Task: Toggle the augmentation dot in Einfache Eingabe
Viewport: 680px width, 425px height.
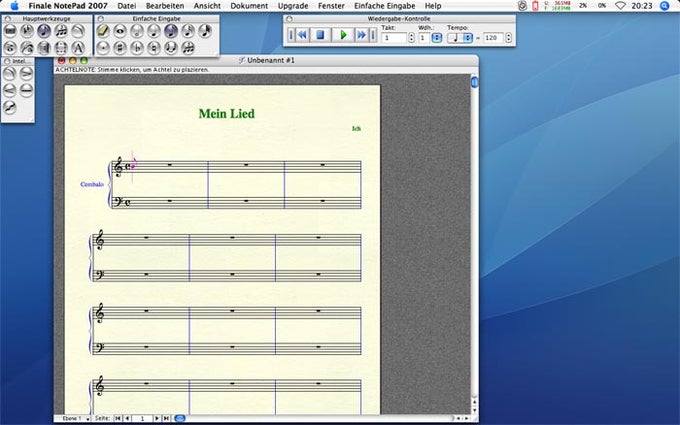Action: pos(103,48)
